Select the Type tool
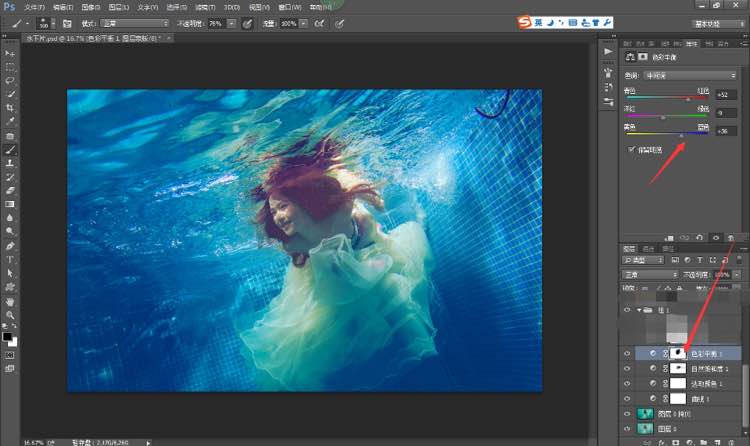This screenshot has height=446, width=750. [x=10, y=259]
